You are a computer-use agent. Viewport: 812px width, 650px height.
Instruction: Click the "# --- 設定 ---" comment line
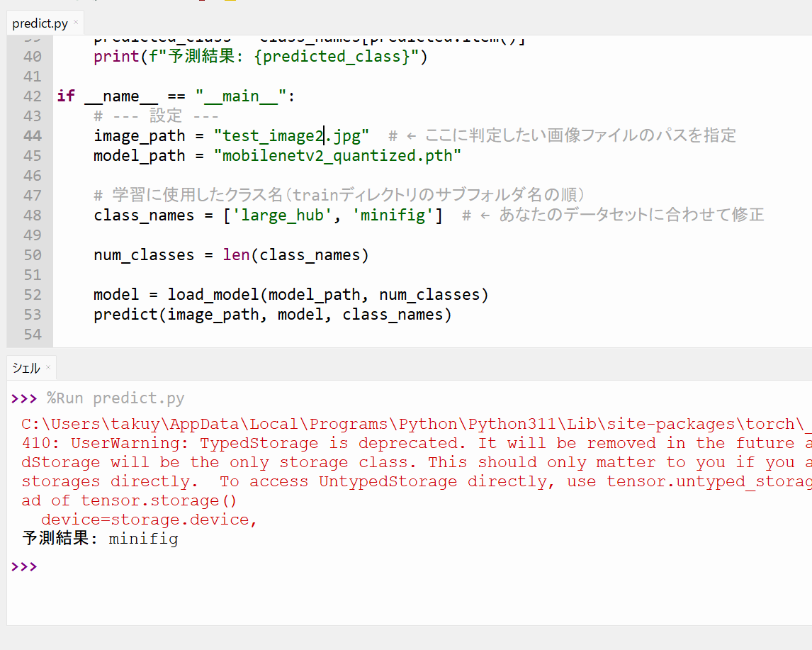[156, 116]
